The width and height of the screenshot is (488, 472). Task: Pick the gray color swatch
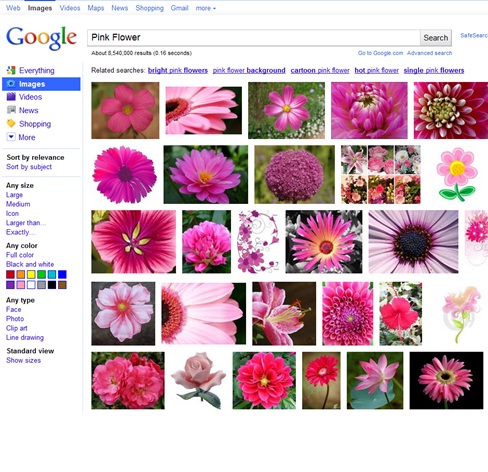tap(41, 285)
